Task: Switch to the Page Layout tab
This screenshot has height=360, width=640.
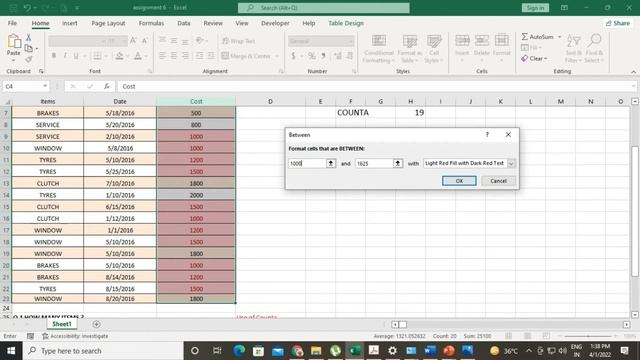Action: click(x=108, y=23)
